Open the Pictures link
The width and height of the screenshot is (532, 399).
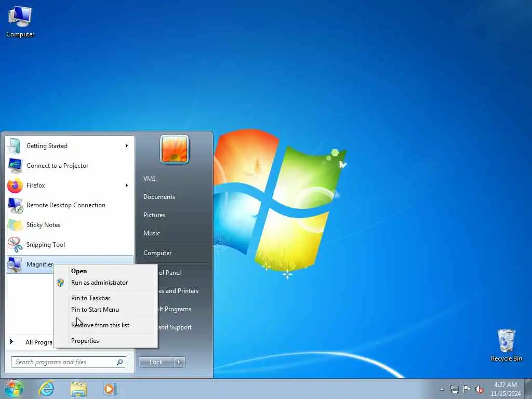click(154, 215)
